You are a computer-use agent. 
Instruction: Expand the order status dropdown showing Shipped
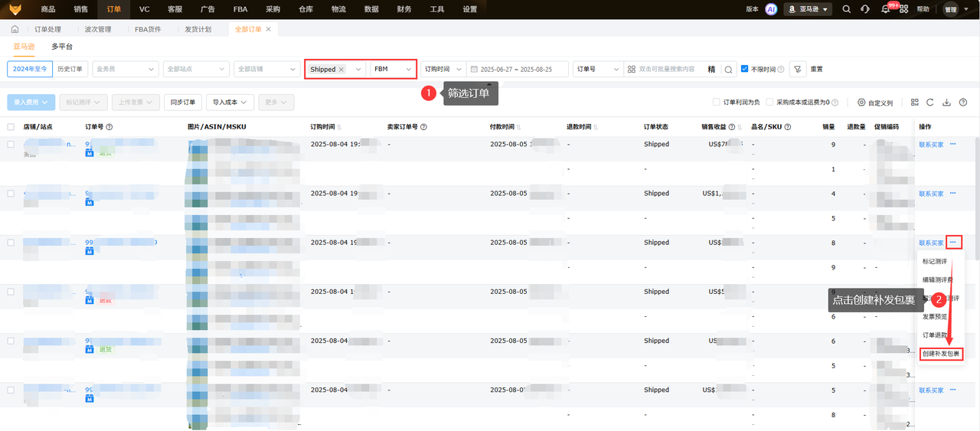pos(358,69)
